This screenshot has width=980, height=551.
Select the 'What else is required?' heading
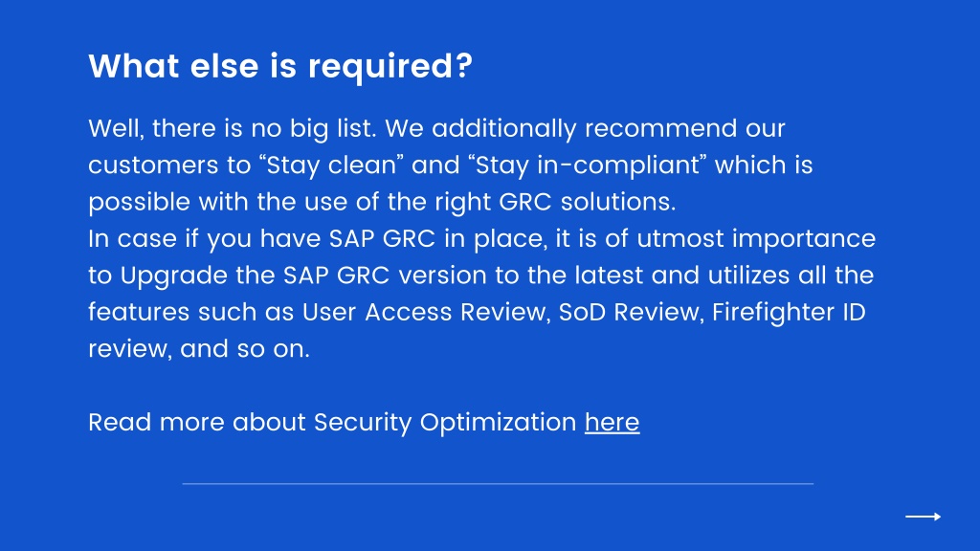tap(280, 66)
